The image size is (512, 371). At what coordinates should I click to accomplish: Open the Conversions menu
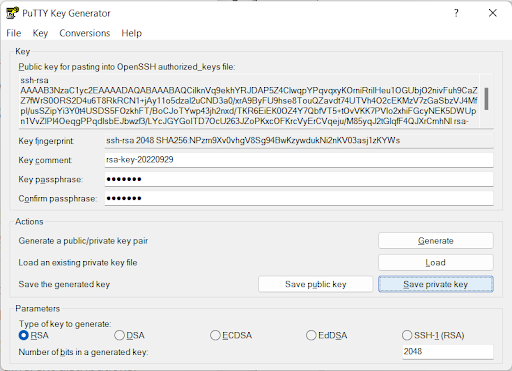point(85,33)
